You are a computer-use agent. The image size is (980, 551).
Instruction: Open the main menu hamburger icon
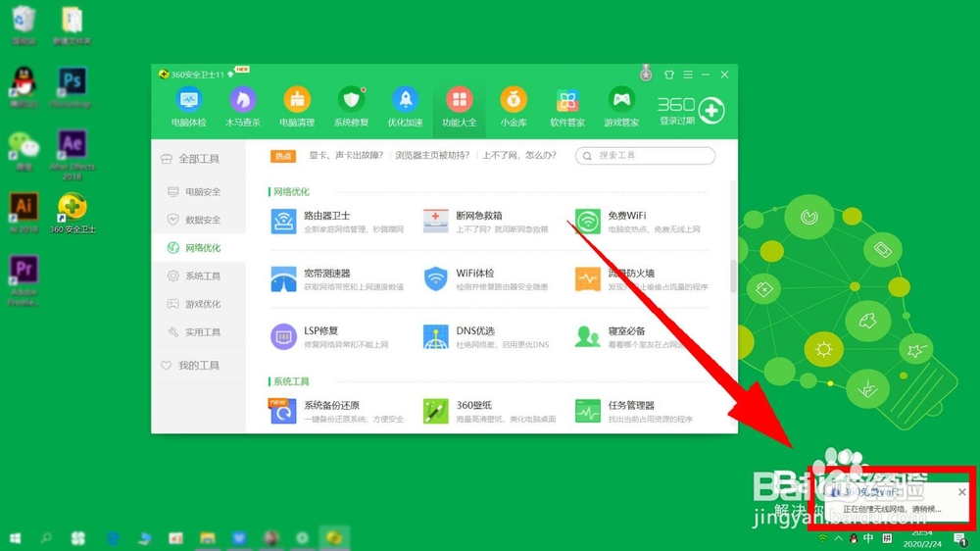(x=688, y=75)
